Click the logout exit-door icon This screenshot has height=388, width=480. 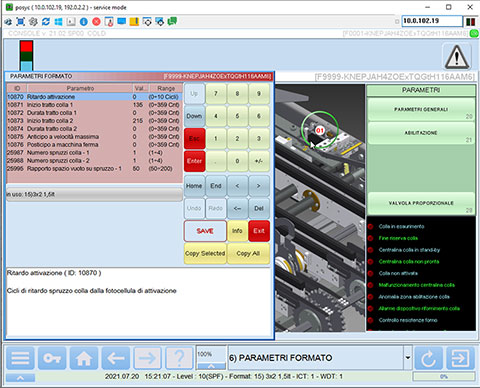pyautogui.click(x=460, y=358)
